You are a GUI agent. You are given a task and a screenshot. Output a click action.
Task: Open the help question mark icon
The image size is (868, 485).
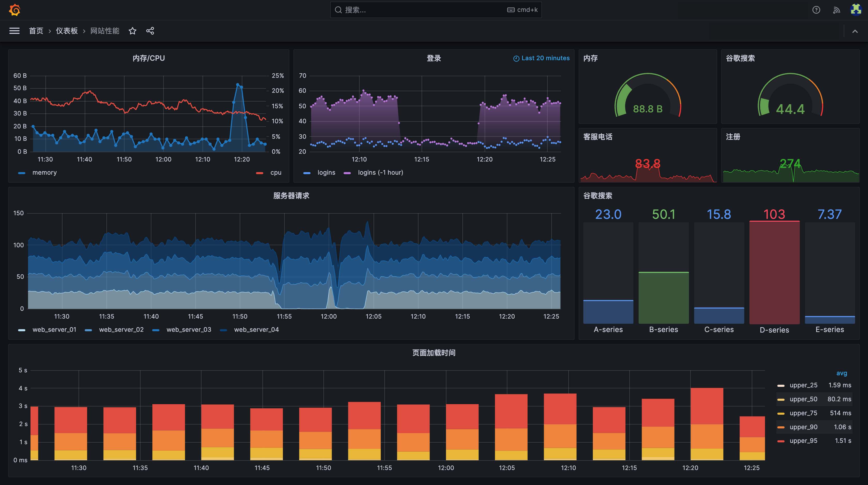[x=816, y=10]
